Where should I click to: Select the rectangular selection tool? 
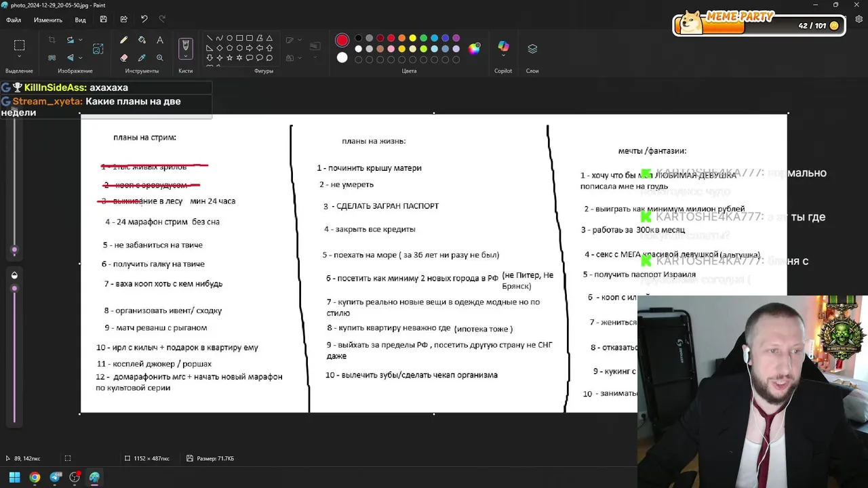pos(19,45)
